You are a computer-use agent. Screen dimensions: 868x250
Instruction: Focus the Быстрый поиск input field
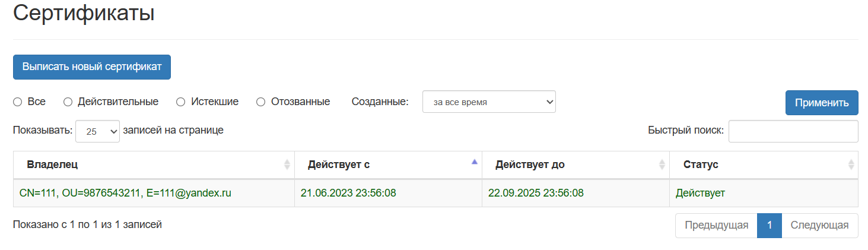793,131
